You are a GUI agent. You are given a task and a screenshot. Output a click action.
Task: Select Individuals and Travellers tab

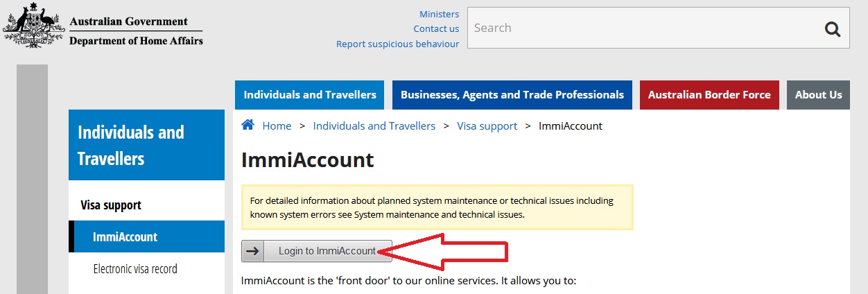(x=310, y=95)
